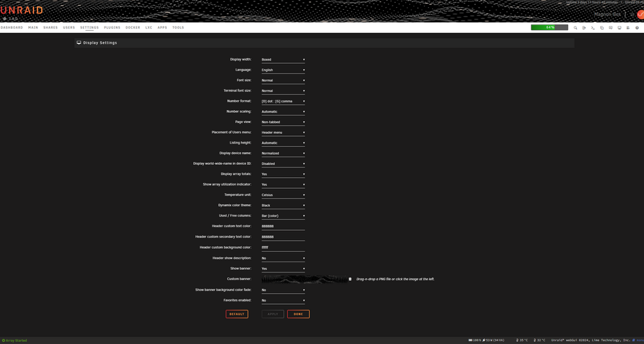Open the Language dropdown

click(283, 70)
